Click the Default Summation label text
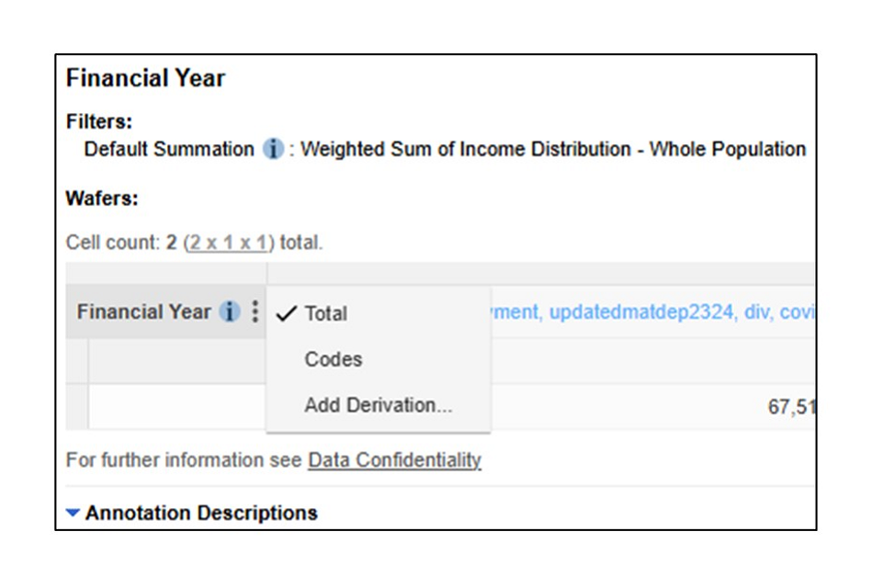This screenshot has width=882, height=588. point(169,149)
